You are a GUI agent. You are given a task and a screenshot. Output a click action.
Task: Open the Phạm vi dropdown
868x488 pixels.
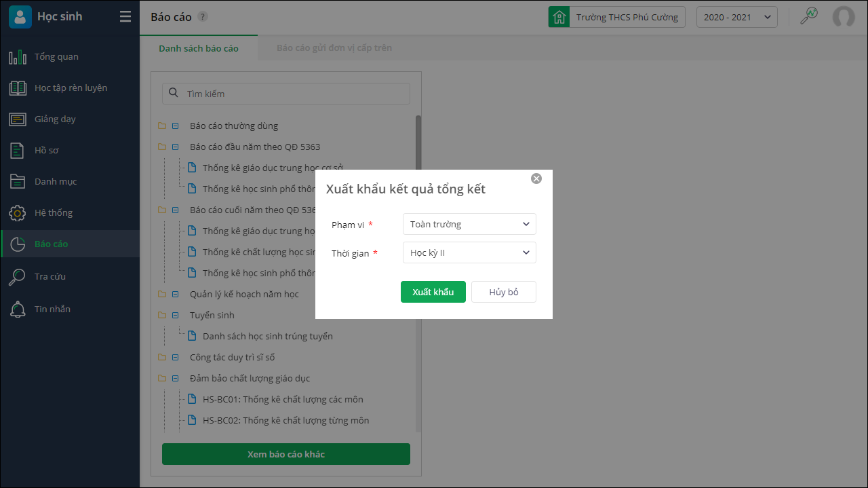[469, 224]
